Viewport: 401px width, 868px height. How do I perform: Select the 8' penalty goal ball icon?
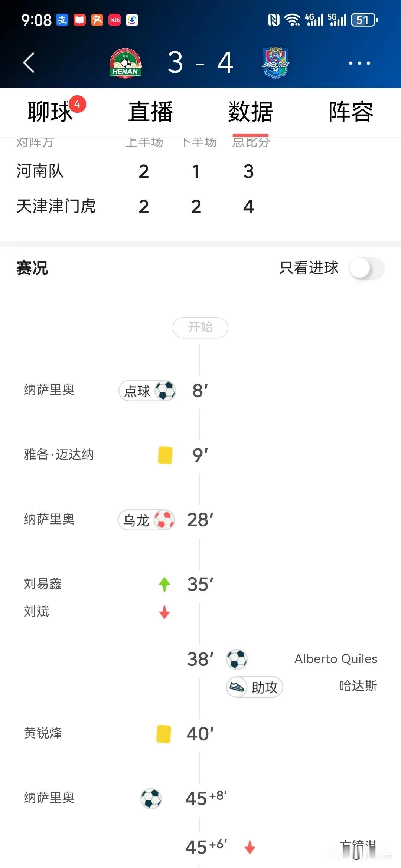165,391
